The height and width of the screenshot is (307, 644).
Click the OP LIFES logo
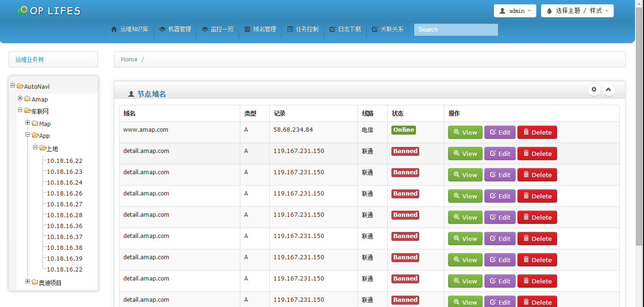click(49, 10)
